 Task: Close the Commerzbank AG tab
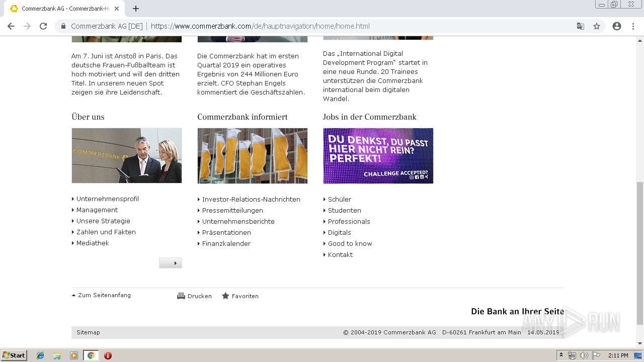(x=117, y=9)
